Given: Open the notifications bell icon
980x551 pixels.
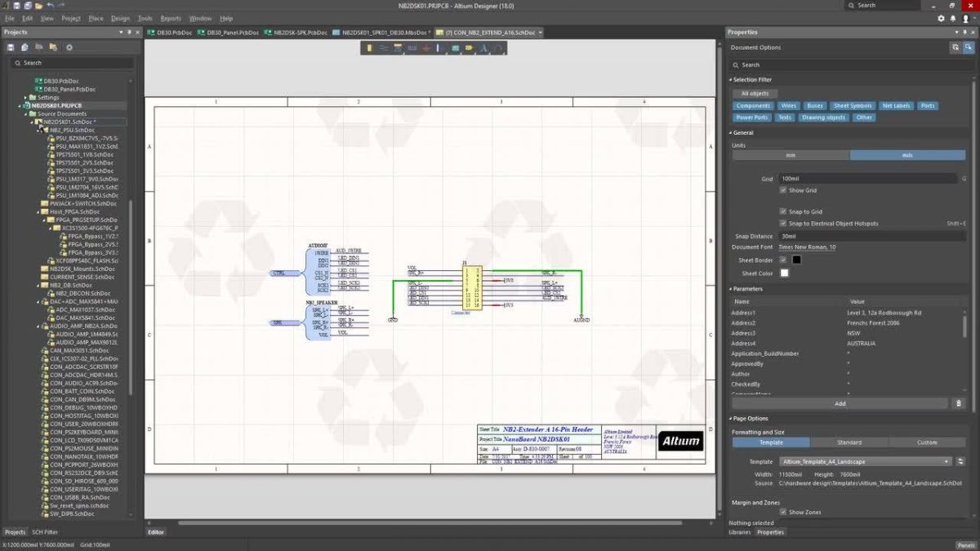Looking at the screenshot, I should click(x=953, y=18).
